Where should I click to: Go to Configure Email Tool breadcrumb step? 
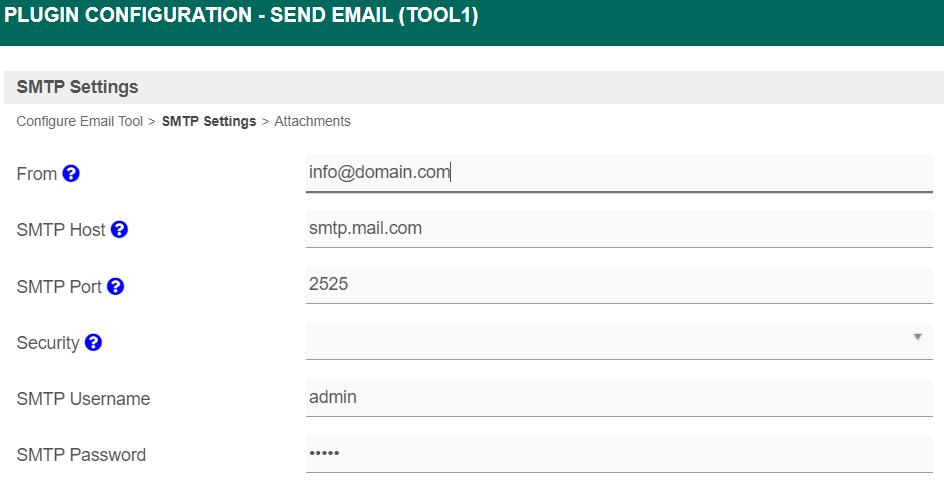[80, 121]
